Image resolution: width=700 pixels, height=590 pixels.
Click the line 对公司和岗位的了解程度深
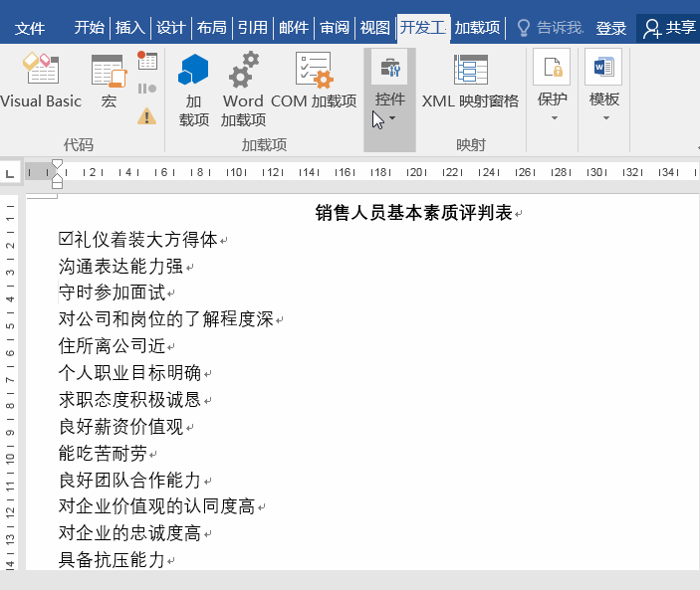pos(165,319)
